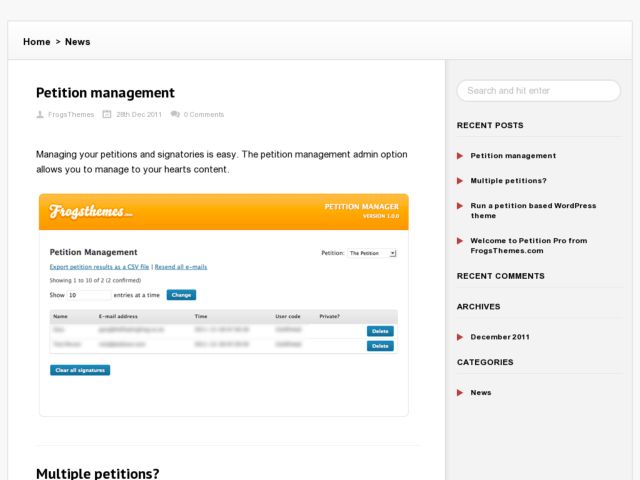Open Welcome to Petition Pro from FrogsThemes.com
Screen dimensions: 640x480
[529, 246]
